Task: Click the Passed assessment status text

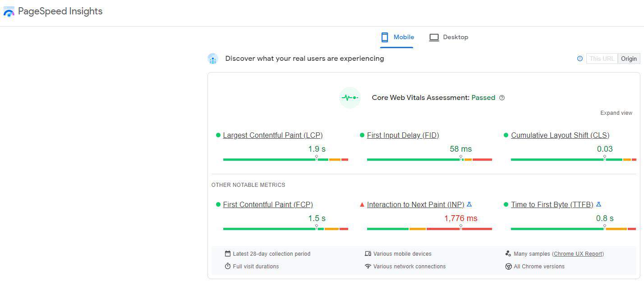Action: (x=483, y=98)
